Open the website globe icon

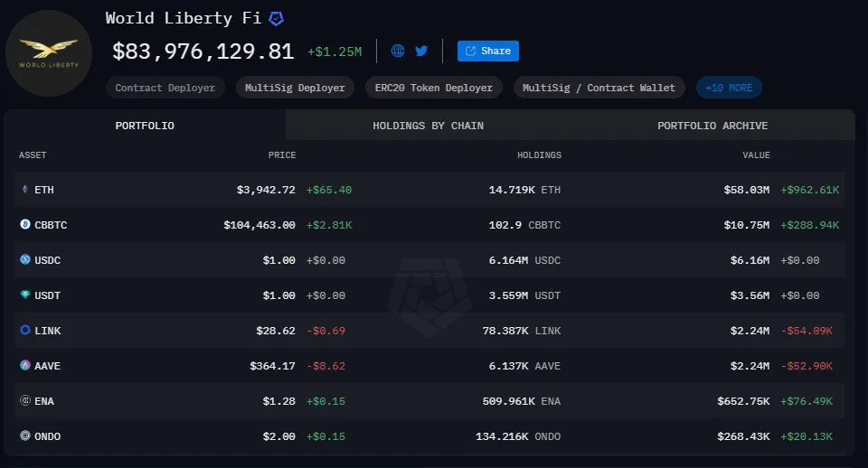coord(398,51)
